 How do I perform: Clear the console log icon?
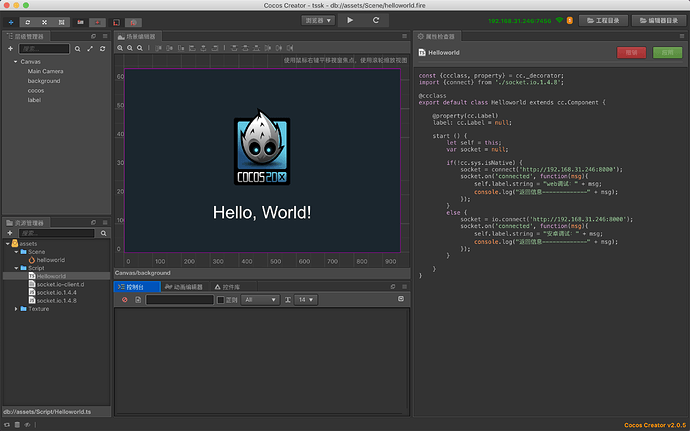(125, 299)
